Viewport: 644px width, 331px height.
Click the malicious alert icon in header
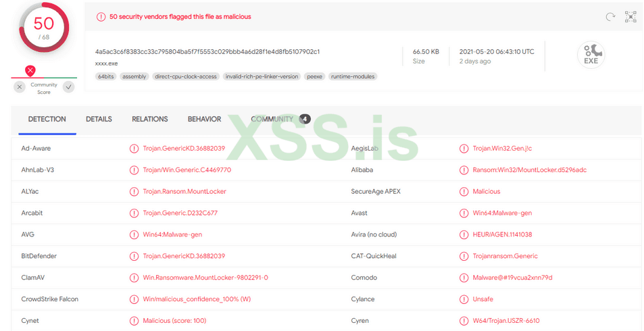pos(101,17)
